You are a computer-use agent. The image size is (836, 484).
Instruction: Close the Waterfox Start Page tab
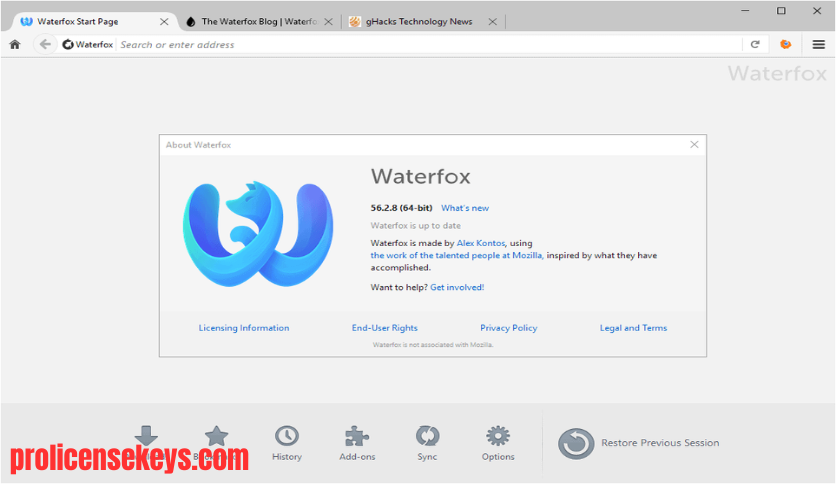click(164, 22)
